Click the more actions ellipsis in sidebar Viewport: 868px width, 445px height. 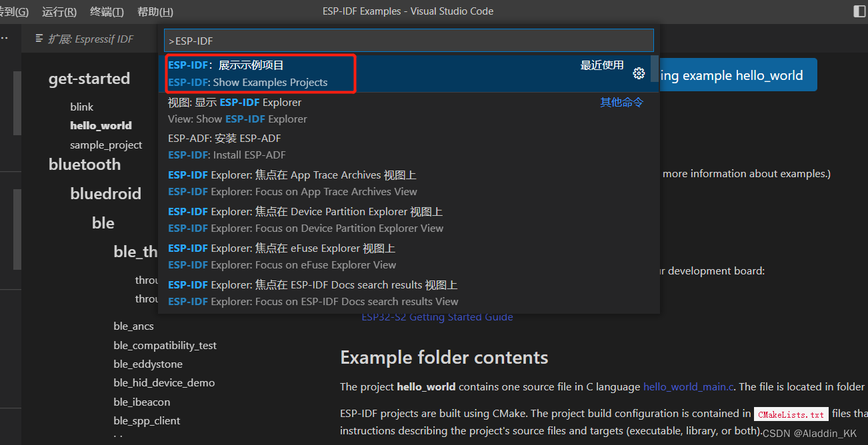[5, 39]
